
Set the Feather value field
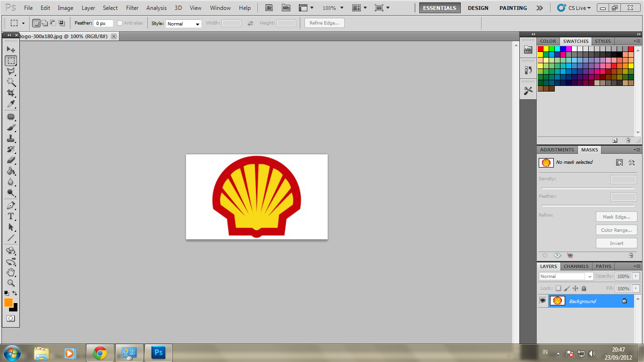pyautogui.click(x=103, y=23)
